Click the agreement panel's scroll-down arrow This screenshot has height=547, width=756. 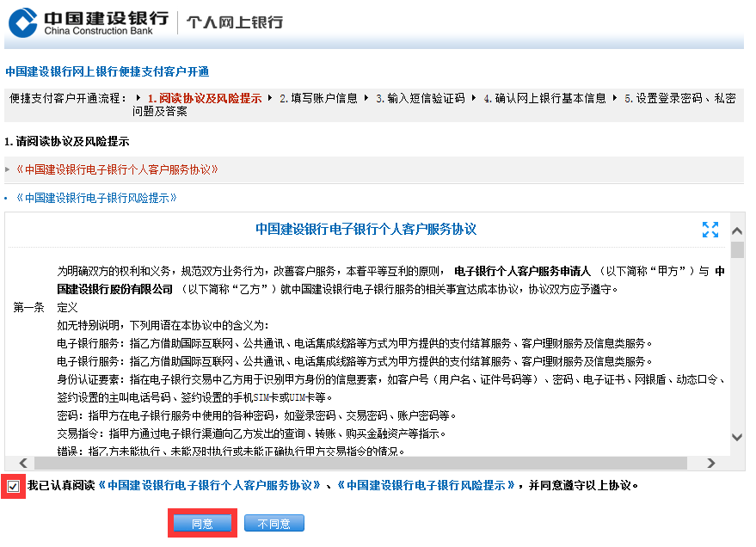click(737, 437)
